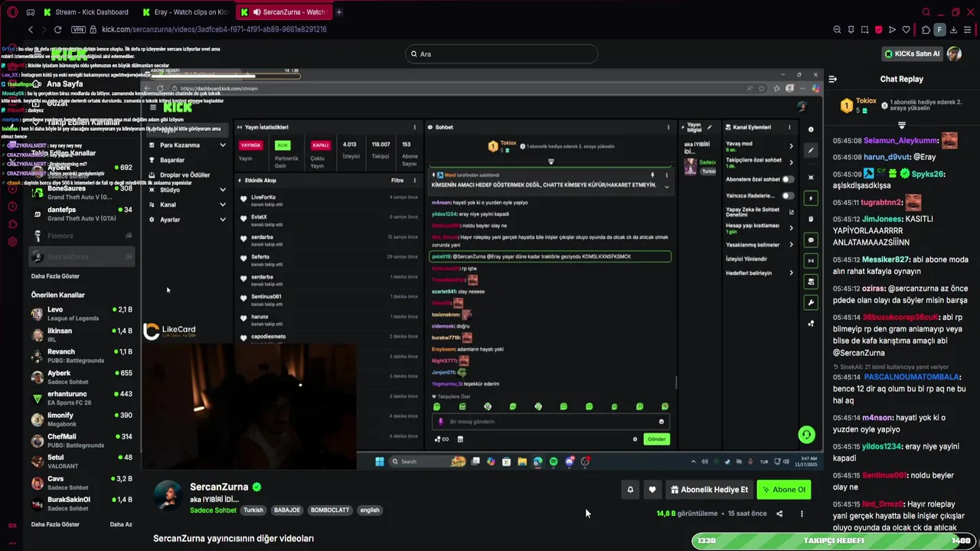Click the wrench icon in the dashboard side toolbar
Viewport: 980px width, 551px height.
tap(811, 302)
